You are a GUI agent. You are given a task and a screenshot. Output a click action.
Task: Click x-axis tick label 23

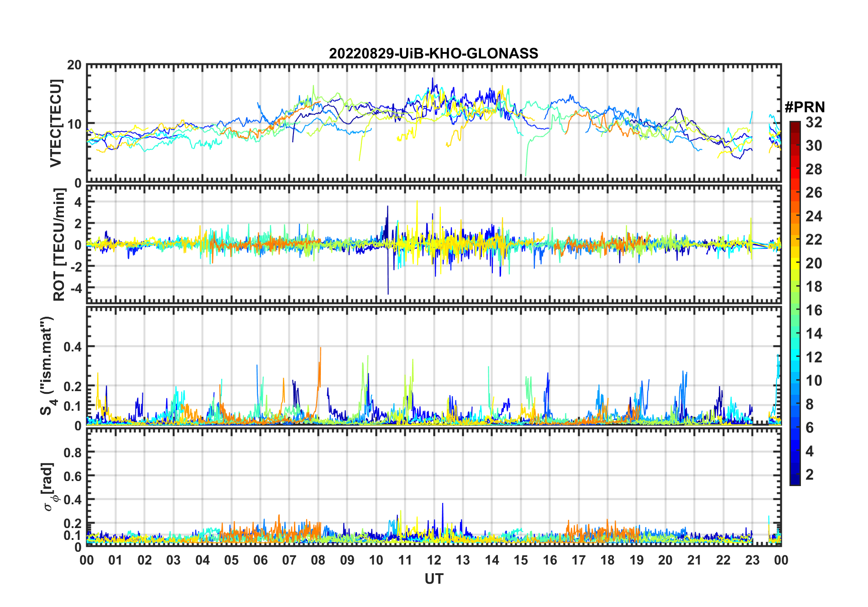[752, 560]
